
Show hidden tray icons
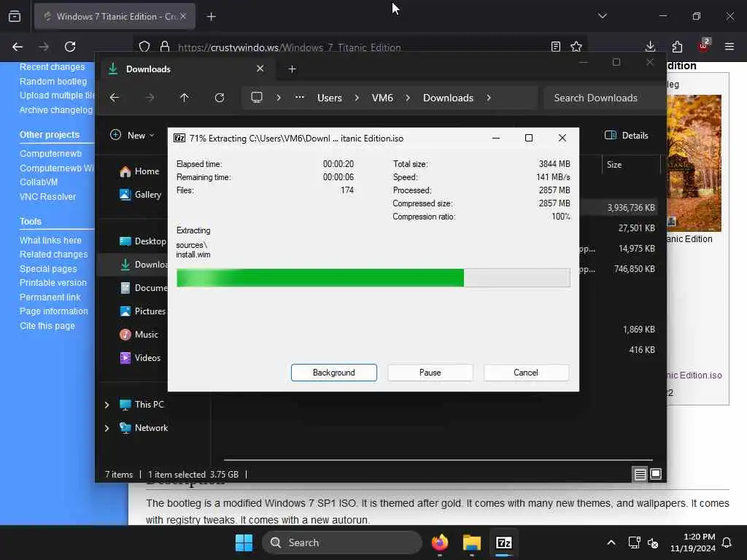tap(611, 542)
